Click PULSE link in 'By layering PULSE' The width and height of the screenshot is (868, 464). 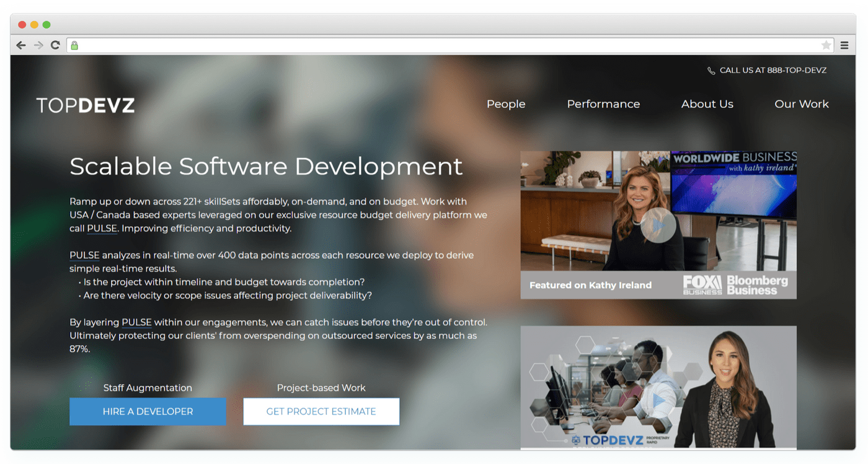pyautogui.click(x=136, y=322)
